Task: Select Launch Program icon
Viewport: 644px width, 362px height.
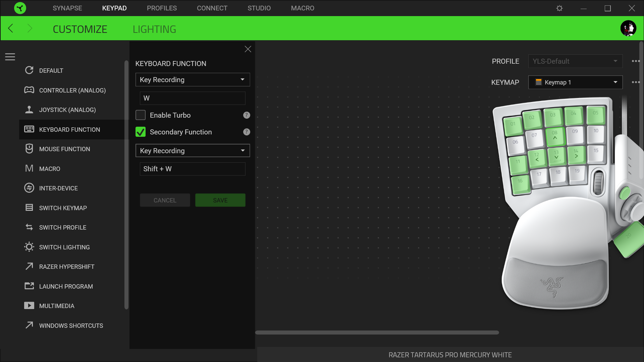Action: (x=29, y=286)
